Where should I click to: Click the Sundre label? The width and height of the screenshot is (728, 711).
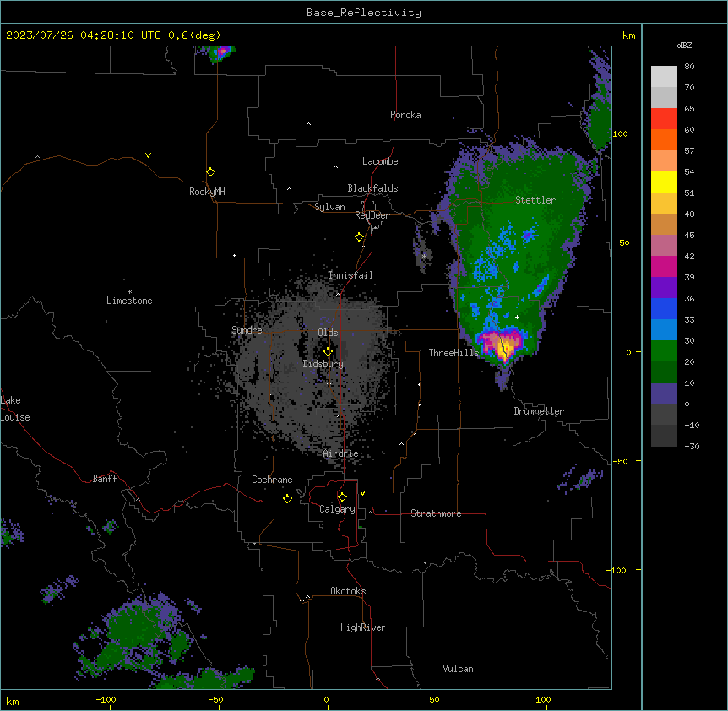click(x=247, y=330)
